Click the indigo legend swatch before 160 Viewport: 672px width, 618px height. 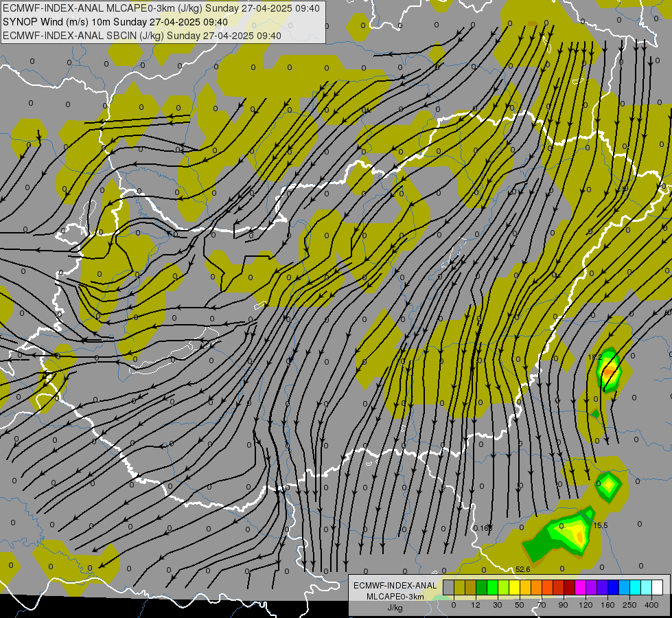coord(603,587)
